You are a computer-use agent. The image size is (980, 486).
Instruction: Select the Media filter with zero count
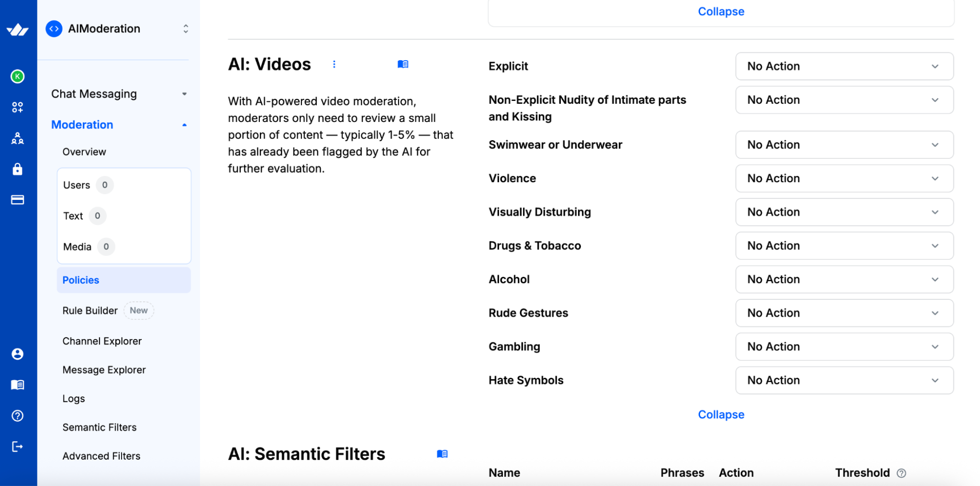[x=77, y=247]
